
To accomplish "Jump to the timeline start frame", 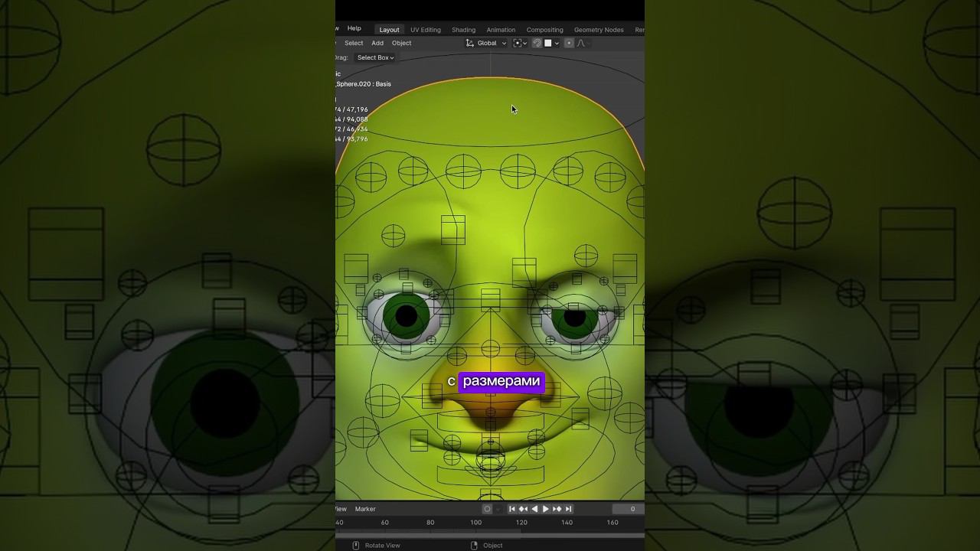I will tap(512, 509).
